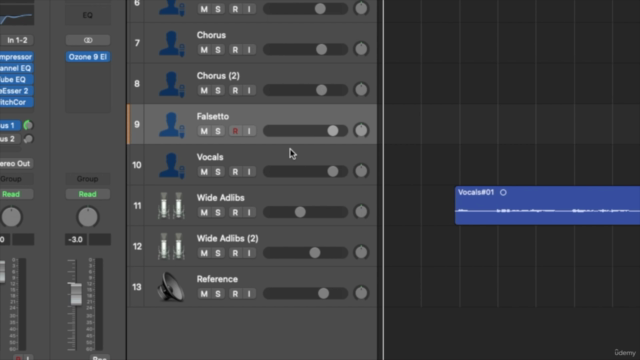The height and width of the screenshot is (360, 640).
Task: Select the Wide Adlibs (2) track name
Action: pos(227,238)
